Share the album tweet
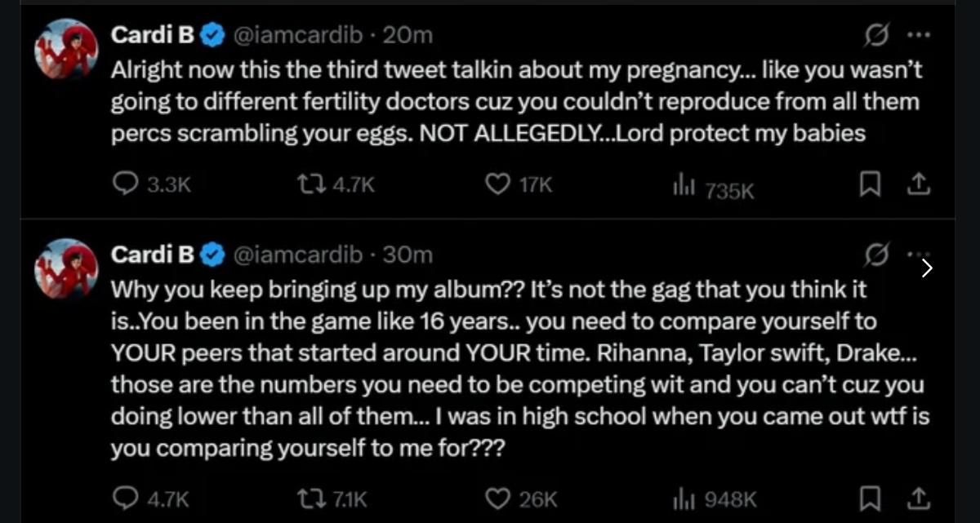The image size is (980, 523). coord(919,498)
